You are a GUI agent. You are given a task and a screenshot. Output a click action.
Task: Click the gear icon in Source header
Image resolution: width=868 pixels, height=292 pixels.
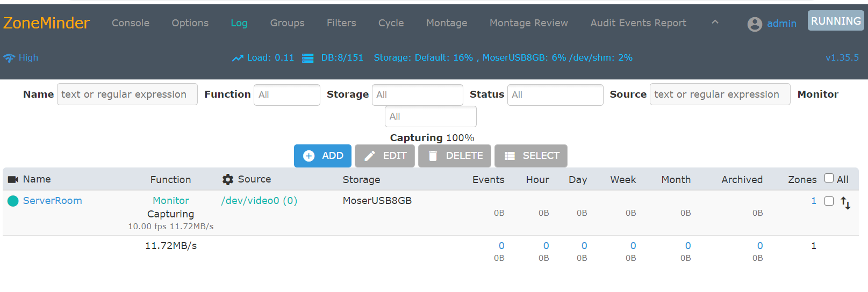point(228,179)
